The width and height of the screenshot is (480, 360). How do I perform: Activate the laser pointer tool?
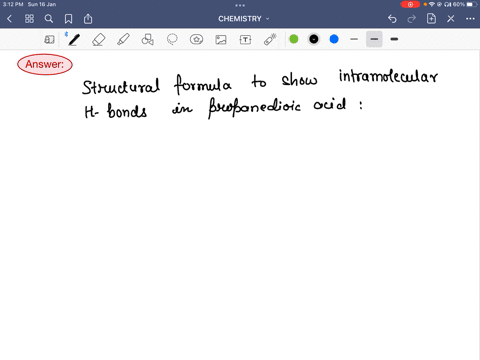270,39
